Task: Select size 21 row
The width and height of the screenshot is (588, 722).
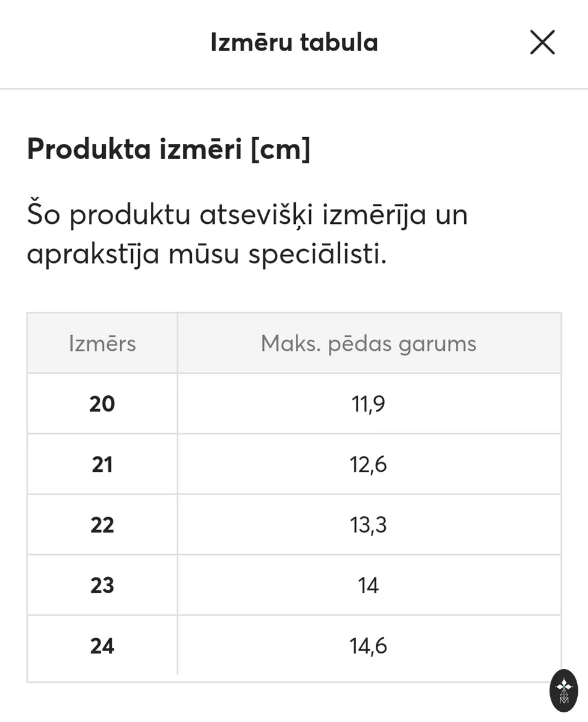Action: 294,464
